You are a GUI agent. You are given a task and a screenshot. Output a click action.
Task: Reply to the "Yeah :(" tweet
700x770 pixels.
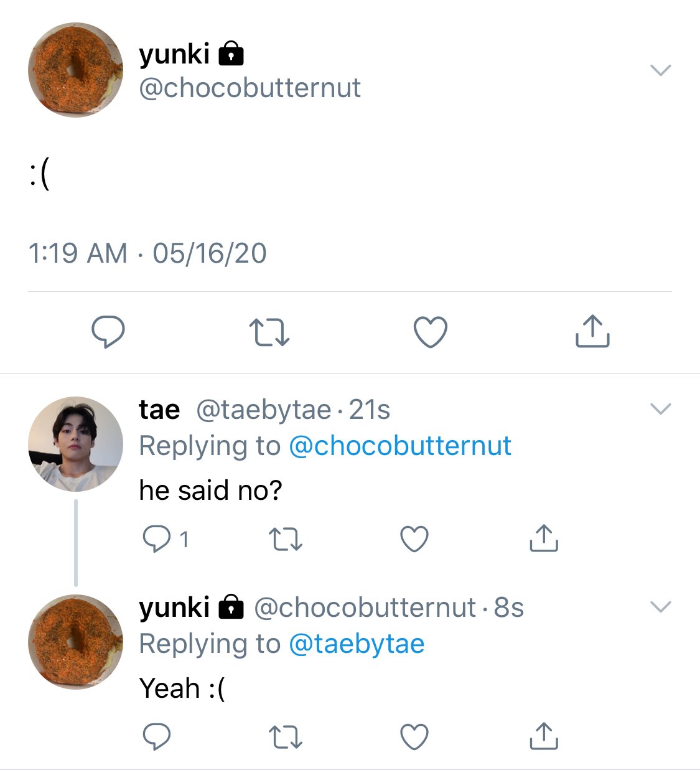click(157, 737)
